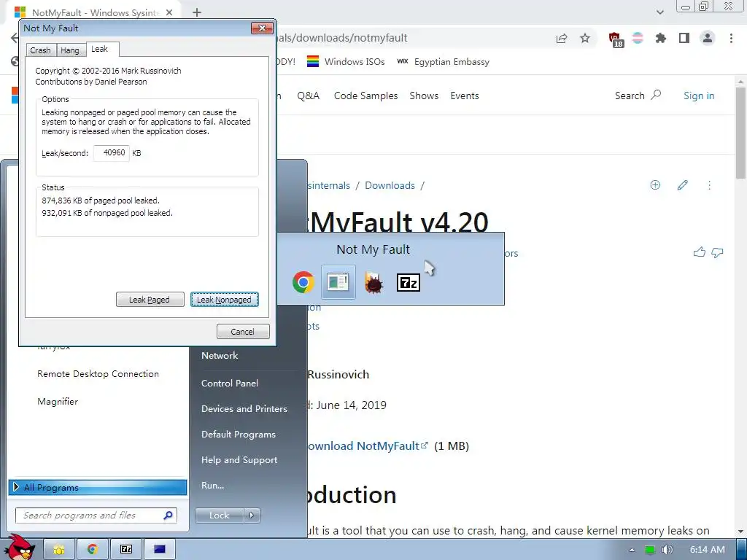This screenshot has height=560, width=747.
Task: Open Code Samples in site navigation
Action: [x=366, y=96]
